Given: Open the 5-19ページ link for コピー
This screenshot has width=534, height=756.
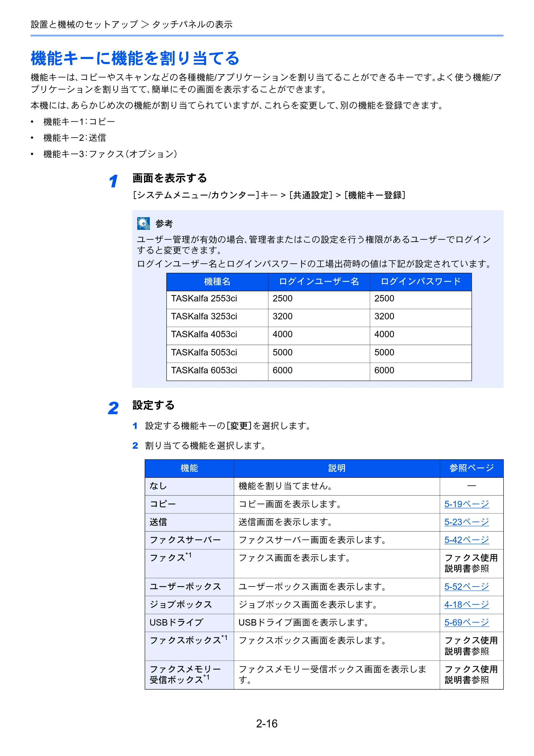Looking at the screenshot, I should pyautogui.click(x=466, y=504).
